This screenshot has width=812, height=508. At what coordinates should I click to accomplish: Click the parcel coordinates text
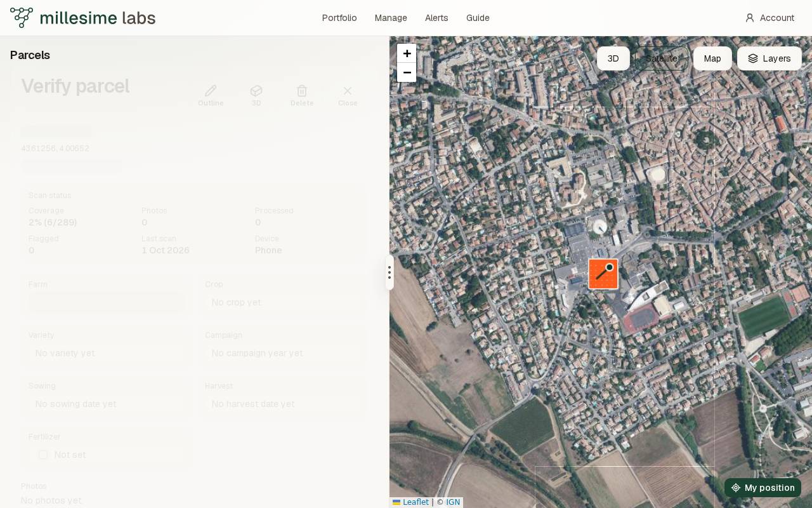[x=55, y=149]
